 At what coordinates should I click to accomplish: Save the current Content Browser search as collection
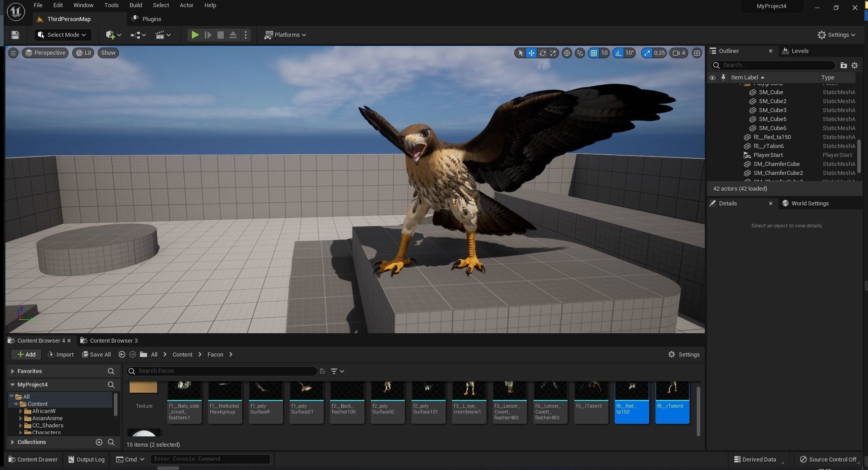[322, 371]
